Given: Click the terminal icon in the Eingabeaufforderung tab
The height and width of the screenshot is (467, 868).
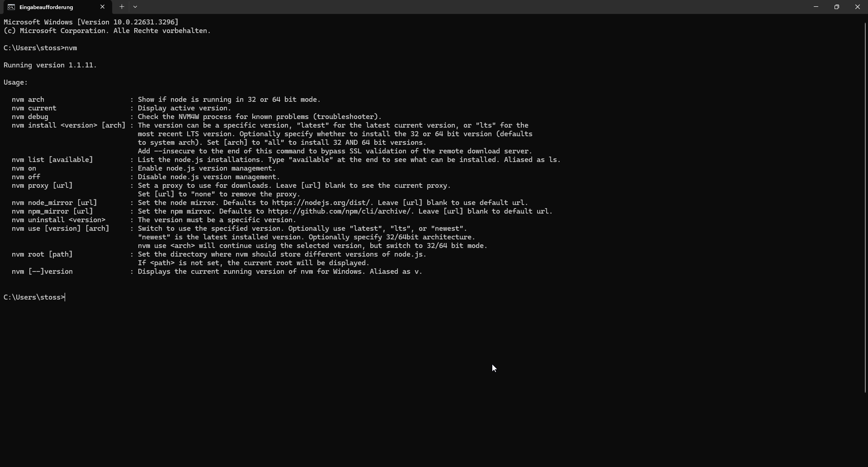Looking at the screenshot, I should 11,7.
